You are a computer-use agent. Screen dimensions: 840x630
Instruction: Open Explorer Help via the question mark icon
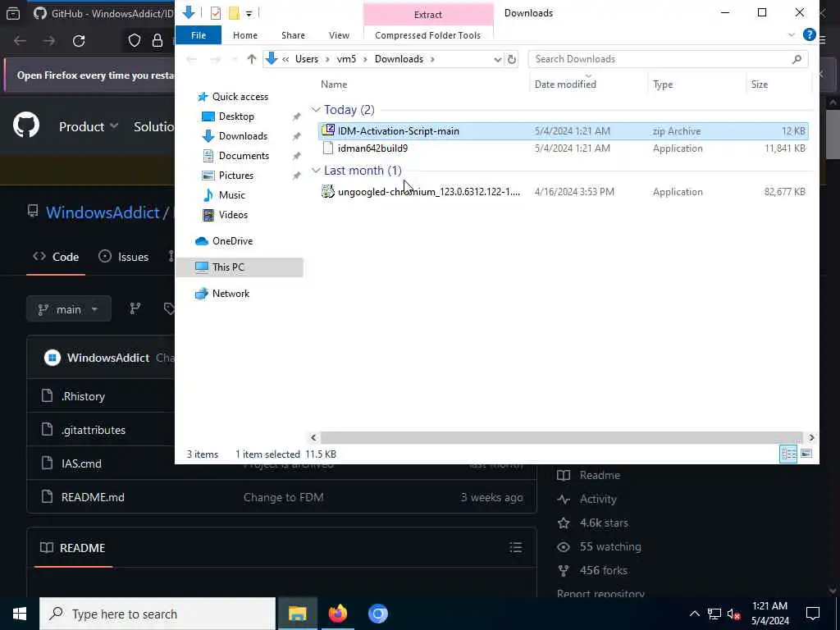coord(809,34)
